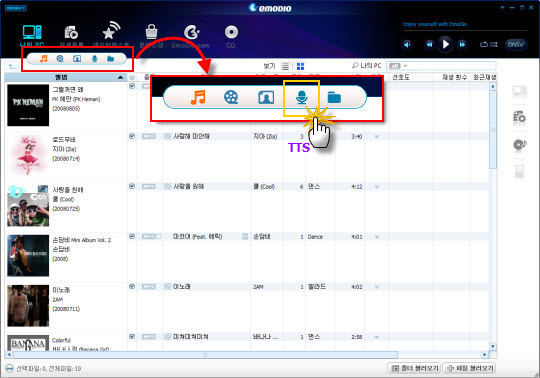The height and width of the screenshot is (378, 540).
Task: Switch to list view
Action: [285, 66]
